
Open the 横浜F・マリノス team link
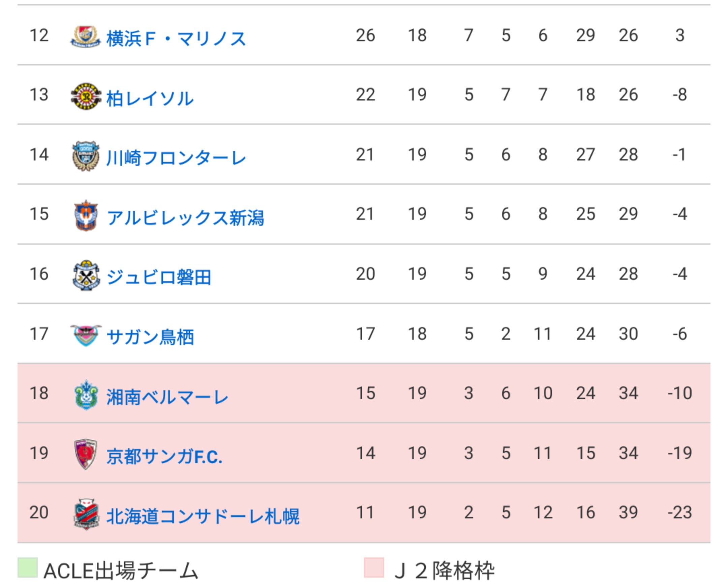pyautogui.click(x=176, y=38)
